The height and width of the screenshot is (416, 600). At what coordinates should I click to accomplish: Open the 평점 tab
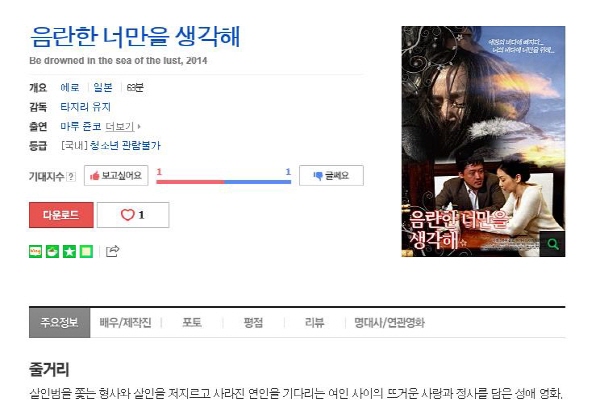(x=253, y=323)
